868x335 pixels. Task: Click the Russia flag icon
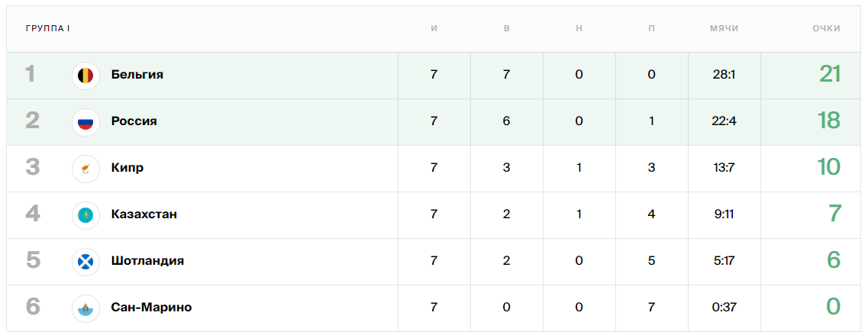86,122
